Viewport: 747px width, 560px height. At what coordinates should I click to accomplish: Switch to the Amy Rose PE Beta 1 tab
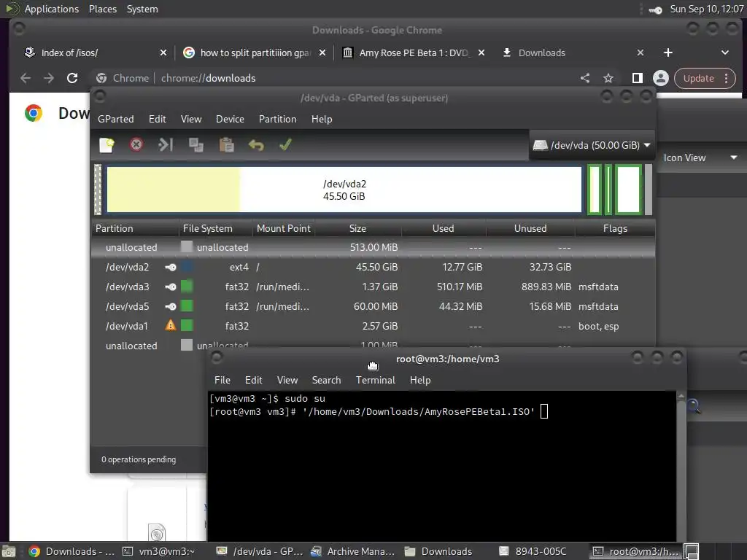[414, 52]
